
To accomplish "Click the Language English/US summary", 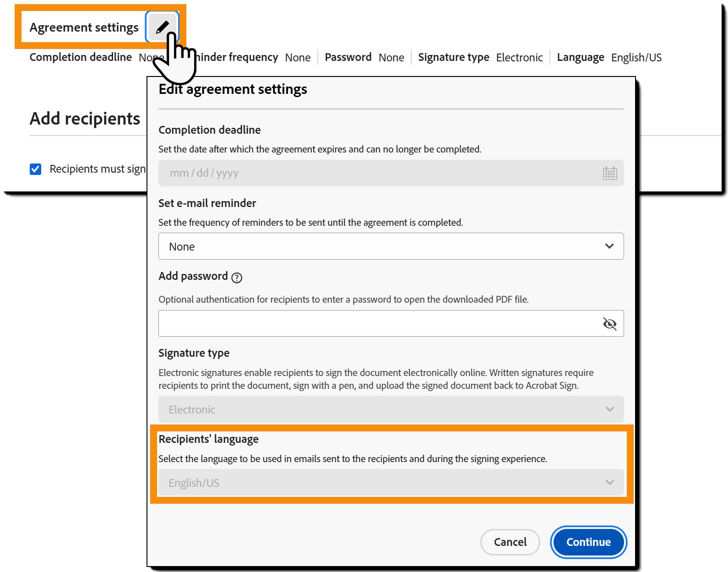I will coord(609,58).
